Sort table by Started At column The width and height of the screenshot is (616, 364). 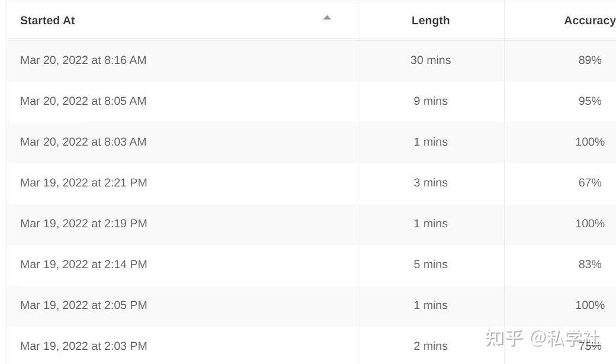(47, 20)
